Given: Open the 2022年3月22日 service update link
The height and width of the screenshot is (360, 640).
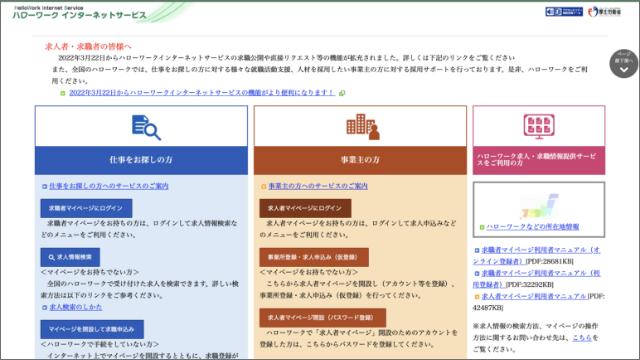Looking at the screenshot, I should (202, 93).
